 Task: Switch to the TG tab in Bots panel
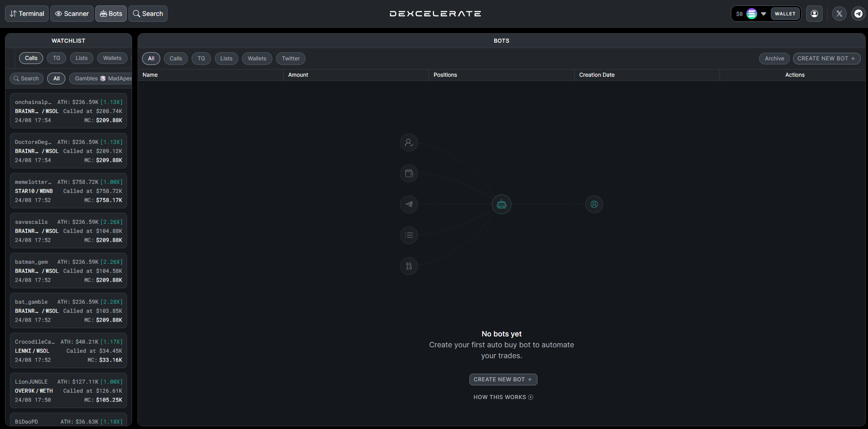coord(201,58)
